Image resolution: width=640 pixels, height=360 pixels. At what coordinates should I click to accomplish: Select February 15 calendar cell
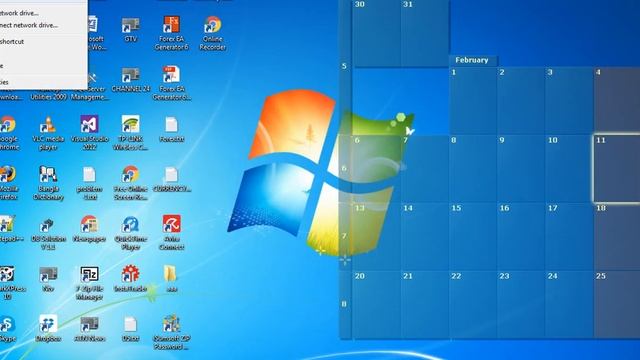pos(473,236)
